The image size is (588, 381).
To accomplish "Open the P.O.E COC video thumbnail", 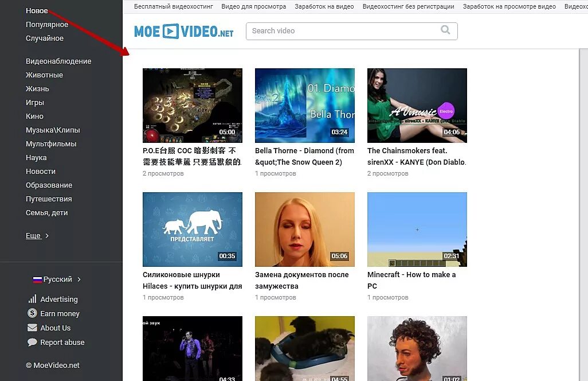I will coord(193,106).
